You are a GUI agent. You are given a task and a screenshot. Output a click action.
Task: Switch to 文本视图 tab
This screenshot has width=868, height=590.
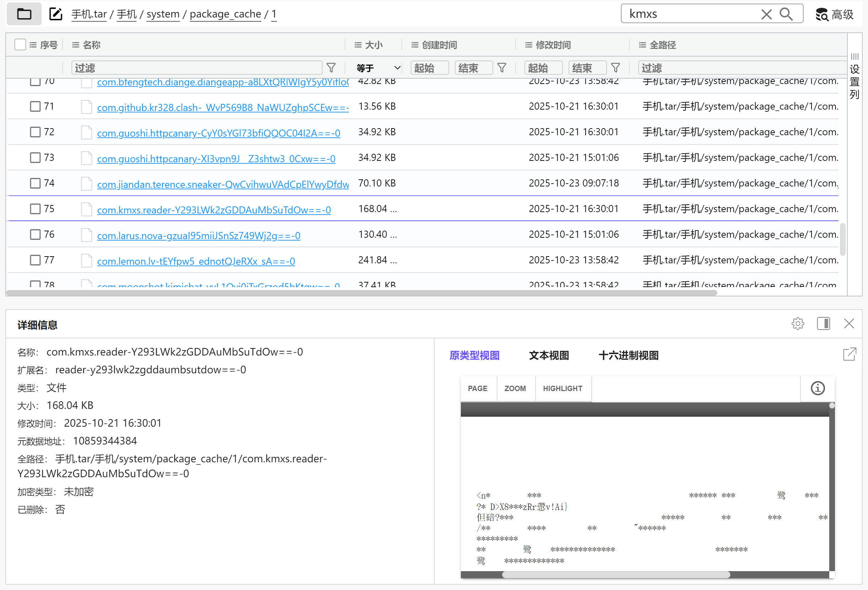click(549, 355)
